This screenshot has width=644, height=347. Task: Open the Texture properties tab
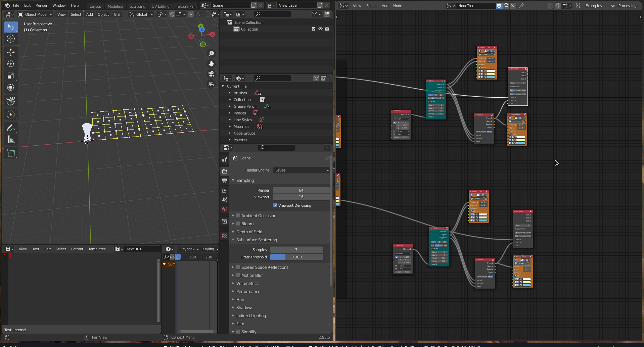pos(225,236)
